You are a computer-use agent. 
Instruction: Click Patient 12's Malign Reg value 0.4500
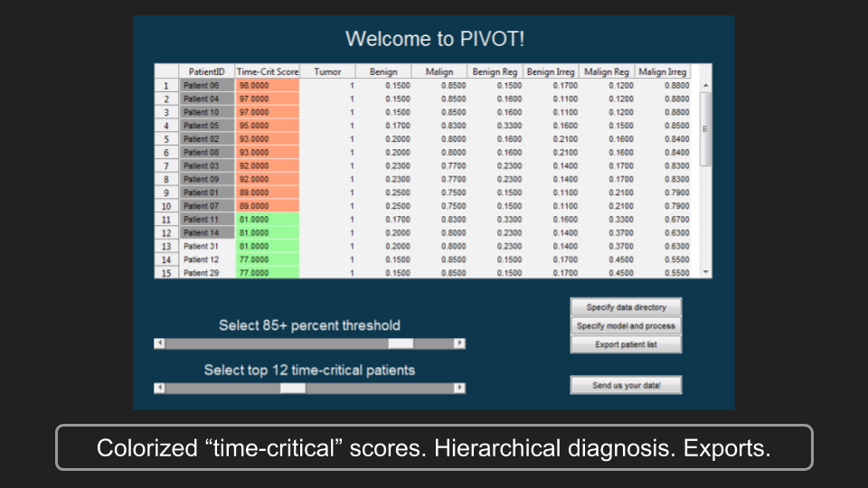click(x=607, y=259)
